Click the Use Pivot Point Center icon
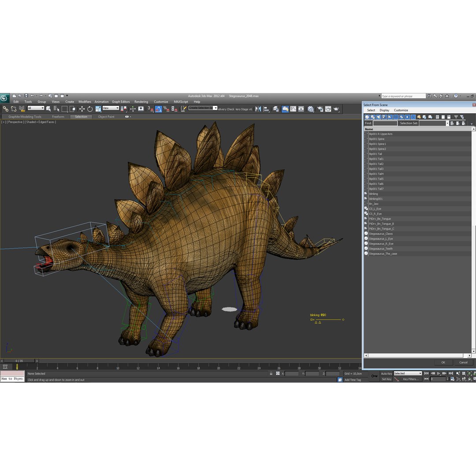The width and height of the screenshot is (476, 476). pos(123,109)
